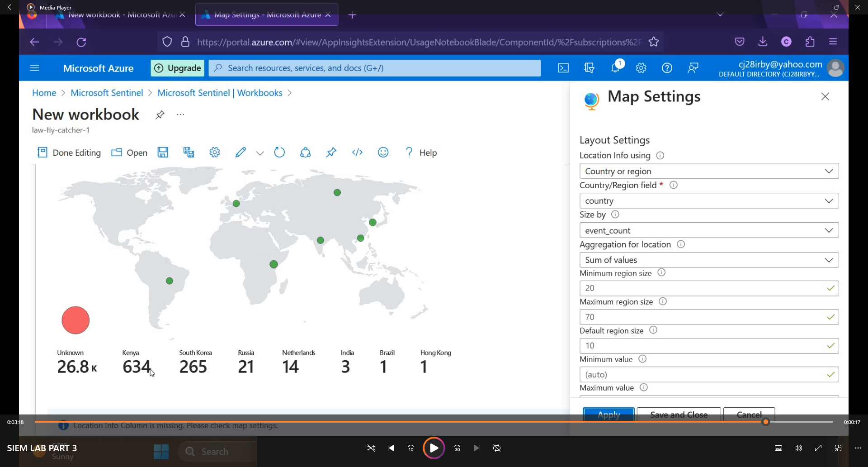The height and width of the screenshot is (467, 868).
Task: Open the Azure help question mark icon
Action: (667, 68)
